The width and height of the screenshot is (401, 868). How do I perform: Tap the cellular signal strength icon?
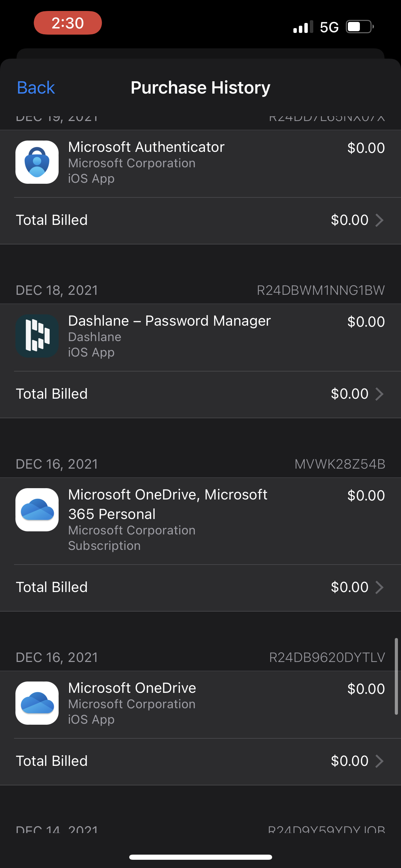click(303, 27)
